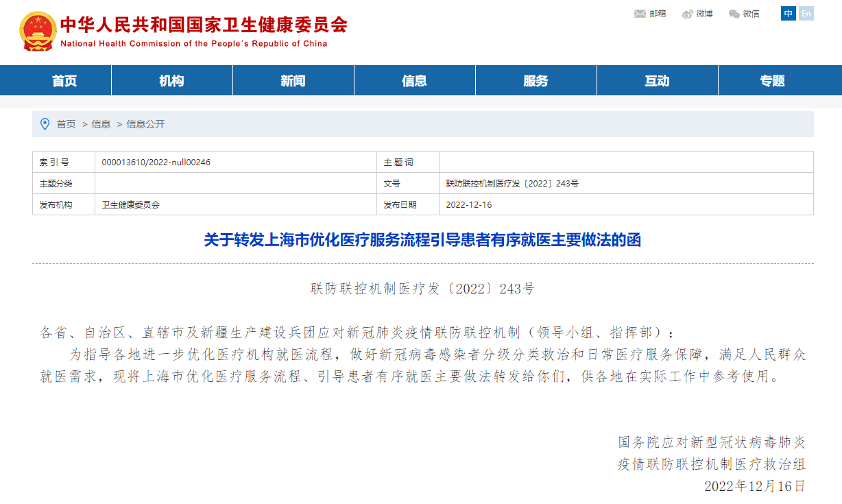
Task: Switch language to 中 Chinese
Action: click(789, 13)
